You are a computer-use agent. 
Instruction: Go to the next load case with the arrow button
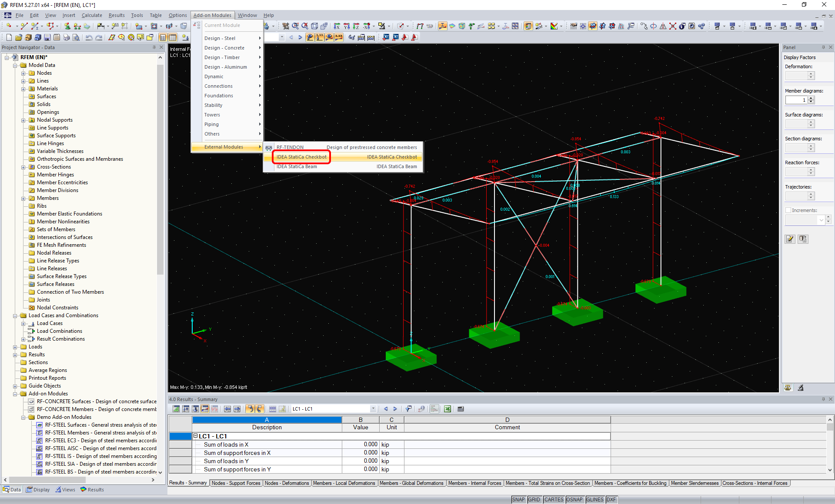pyautogui.click(x=395, y=408)
